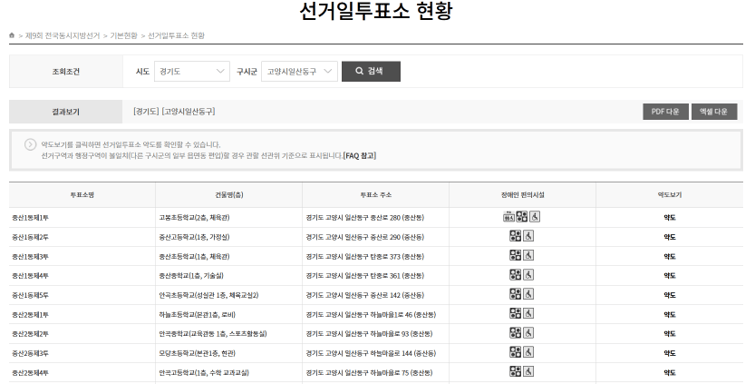
Task: Click the wheelchair icon in 중산2동제4투 row
Action: [529, 371]
